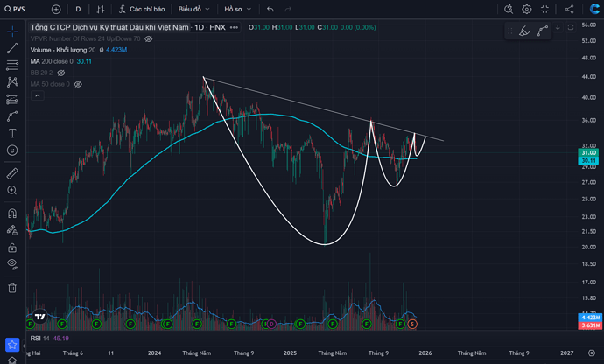The image size is (604, 364).
Task: Click the down arrow icon in pane controls
Action: (558, 27)
